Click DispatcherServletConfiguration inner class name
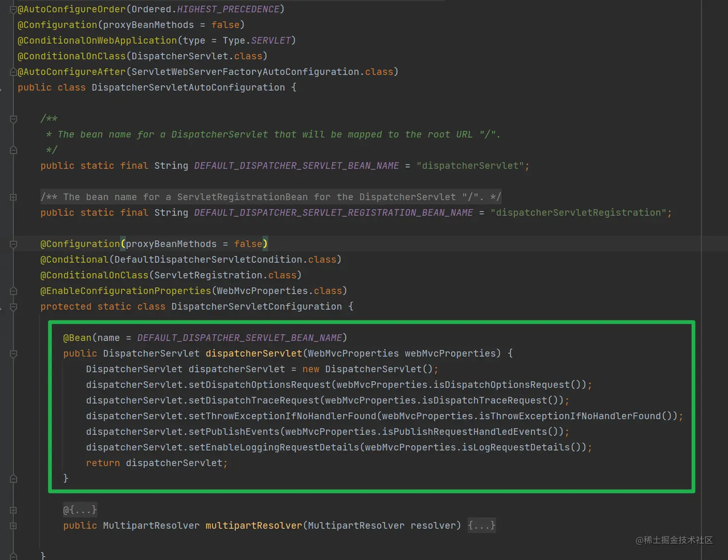The height and width of the screenshot is (560, 728). [257, 306]
